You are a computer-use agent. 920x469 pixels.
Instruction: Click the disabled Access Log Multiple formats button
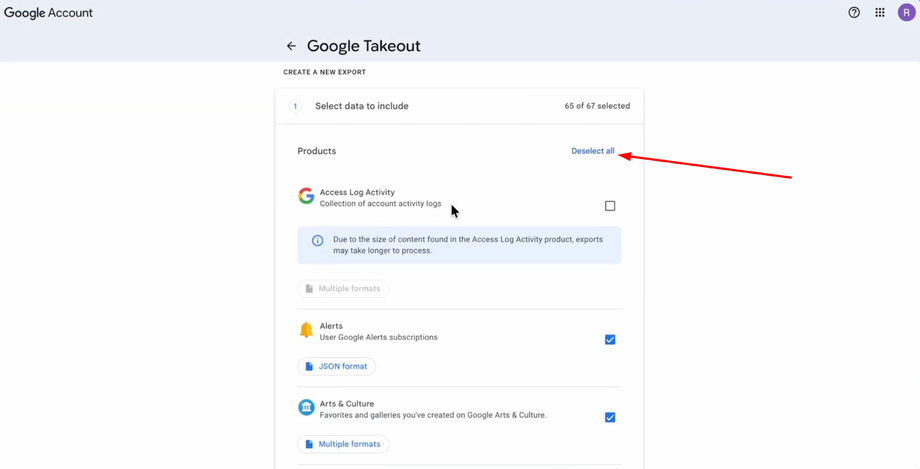coord(343,289)
